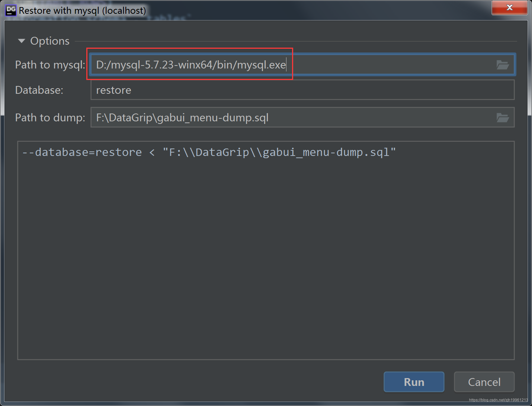Cancel the restore dialog
The image size is (532, 406).
click(x=484, y=382)
